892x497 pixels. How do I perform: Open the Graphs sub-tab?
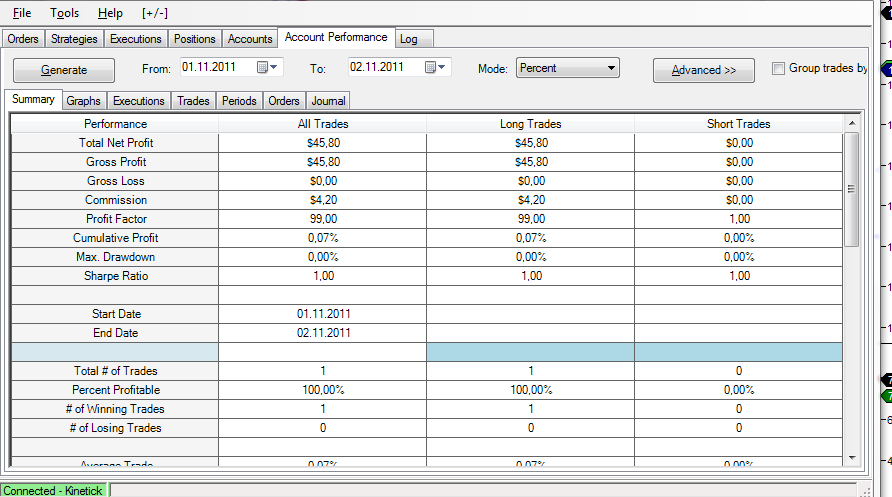83,101
